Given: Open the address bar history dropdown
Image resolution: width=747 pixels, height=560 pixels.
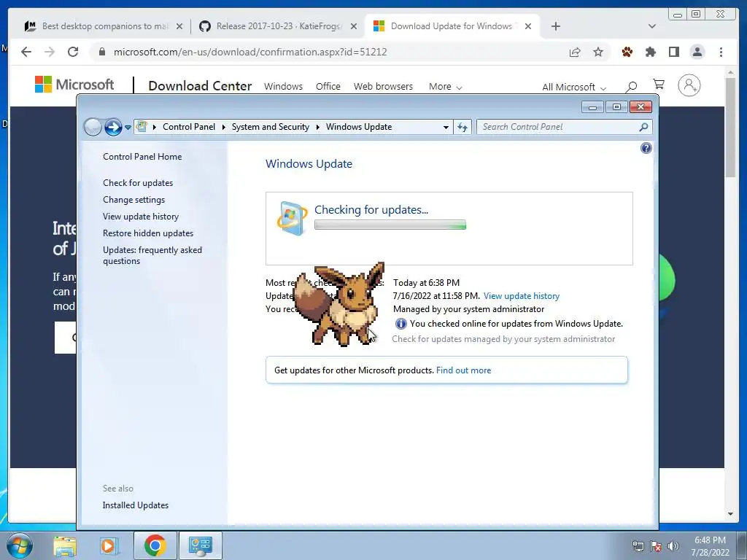Looking at the screenshot, I should [446, 127].
